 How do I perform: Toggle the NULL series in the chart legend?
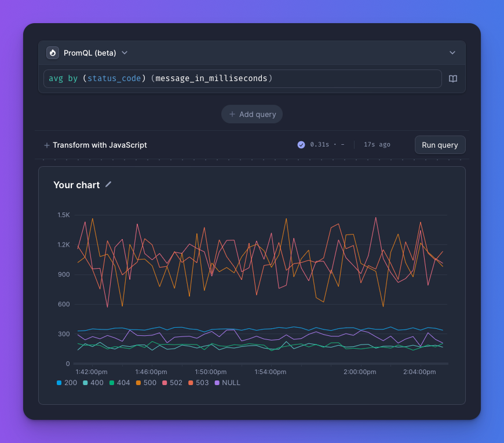(x=227, y=382)
